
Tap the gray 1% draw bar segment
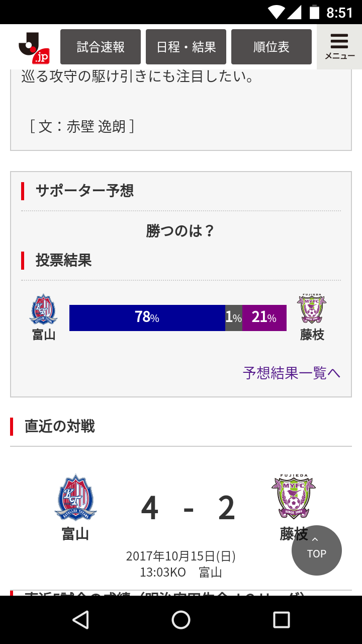coord(234,318)
